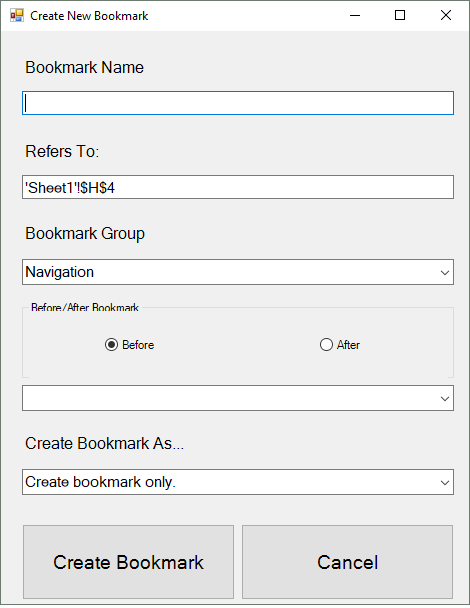Click the Before label text
The width and height of the screenshot is (470, 608).
138,345
